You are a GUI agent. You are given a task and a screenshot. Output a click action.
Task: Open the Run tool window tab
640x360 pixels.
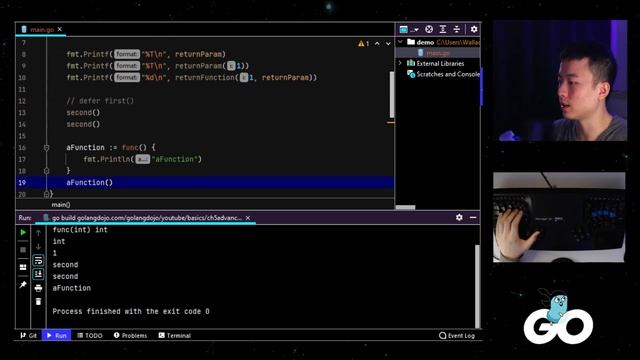(x=56, y=335)
